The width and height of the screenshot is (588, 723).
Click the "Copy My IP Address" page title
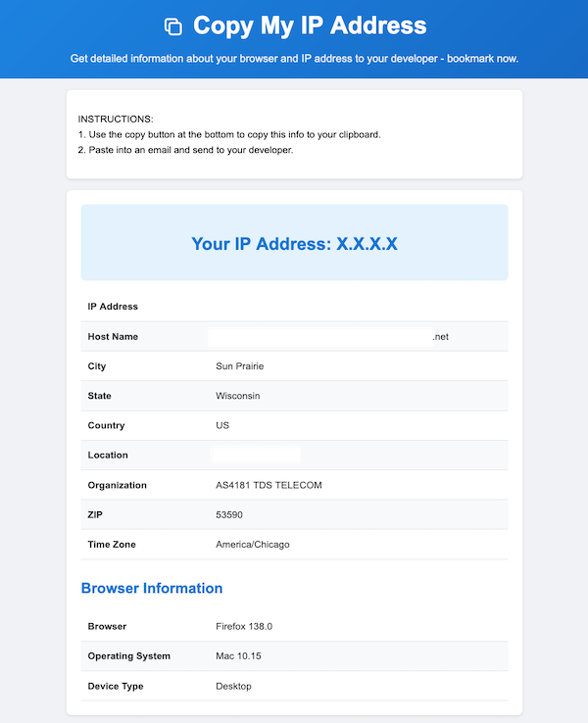point(310,25)
